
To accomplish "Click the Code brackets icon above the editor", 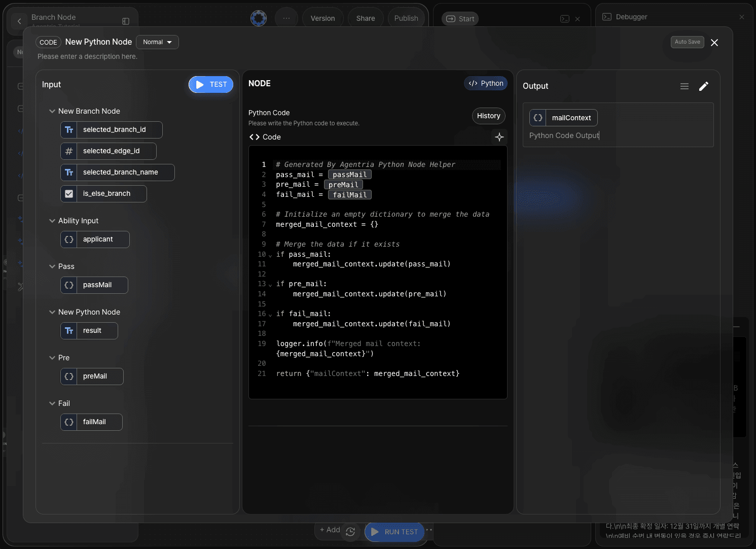I will coord(255,137).
